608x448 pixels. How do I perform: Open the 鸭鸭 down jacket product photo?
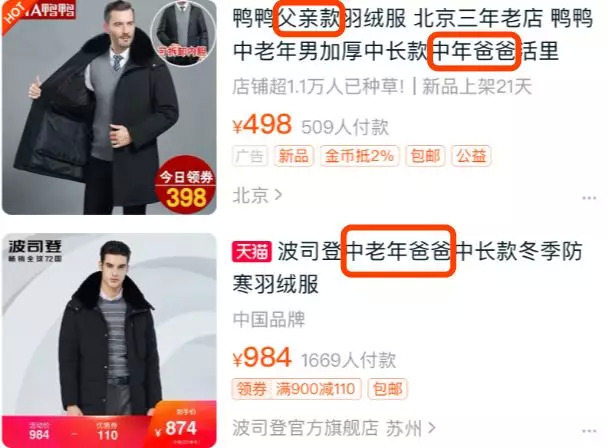(109, 107)
